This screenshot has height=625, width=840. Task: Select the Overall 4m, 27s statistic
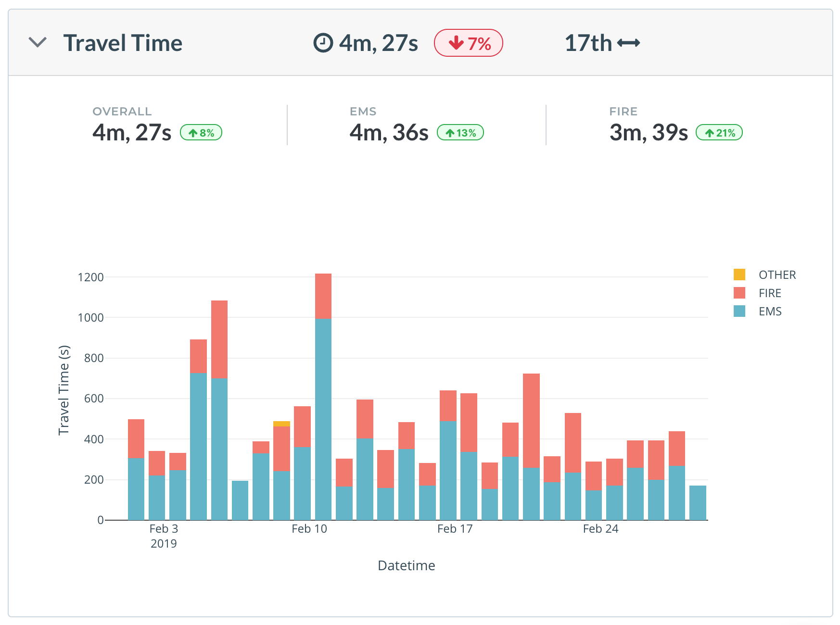coord(131,133)
